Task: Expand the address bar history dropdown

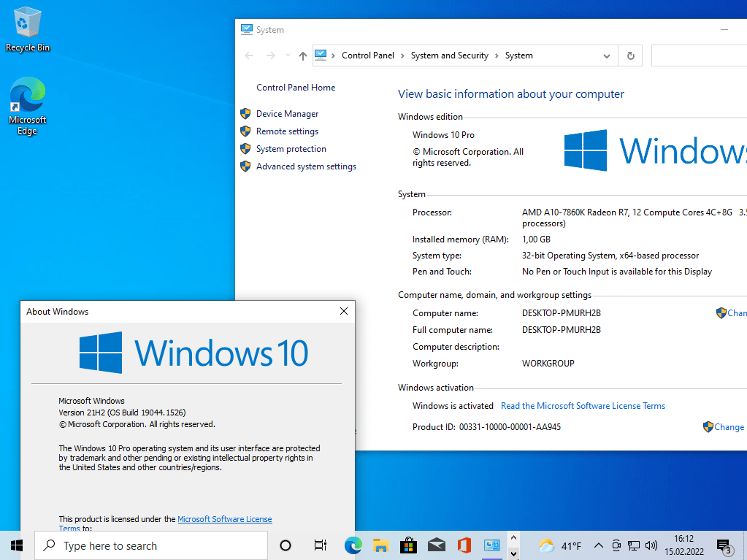Action: [x=607, y=55]
